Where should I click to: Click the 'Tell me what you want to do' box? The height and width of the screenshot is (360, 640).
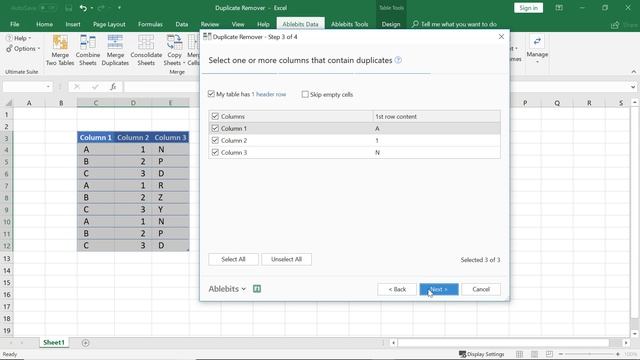[x=454, y=24]
